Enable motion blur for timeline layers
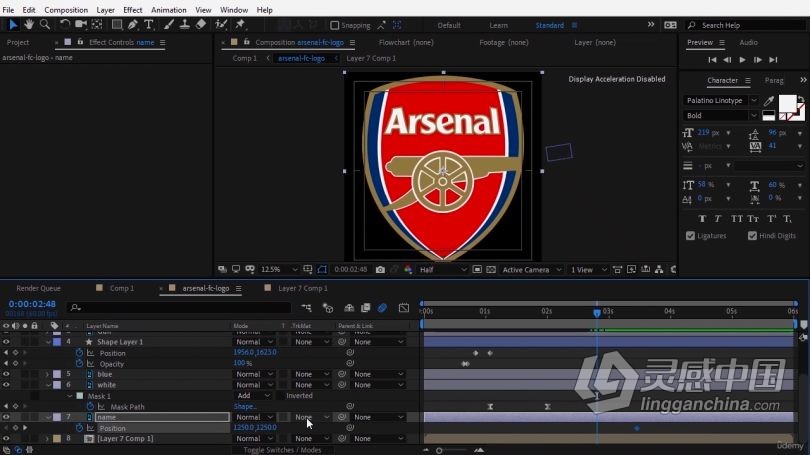Image resolution: width=810 pixels, height=455 pixels. pyautogui.click(x=382, y=308)
